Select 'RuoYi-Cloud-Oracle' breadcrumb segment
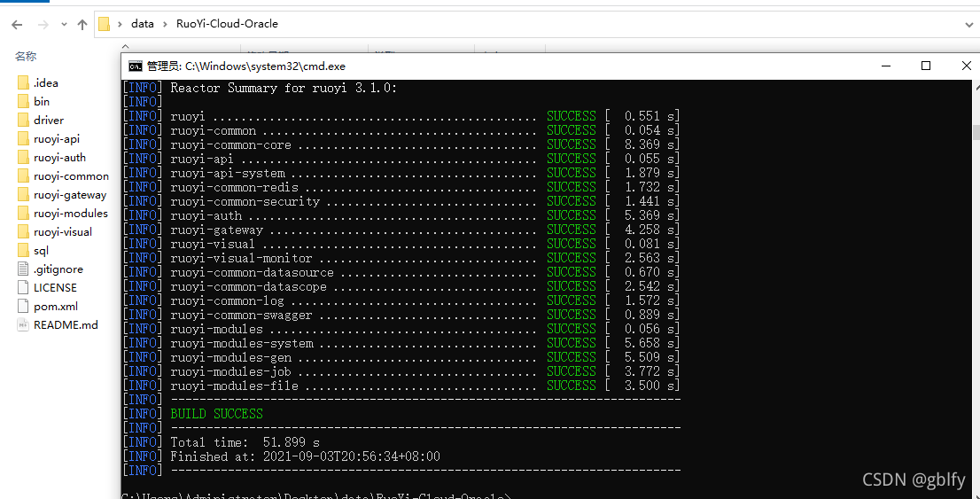The height and width of the screenshot is (499, 980). [227, 24]
